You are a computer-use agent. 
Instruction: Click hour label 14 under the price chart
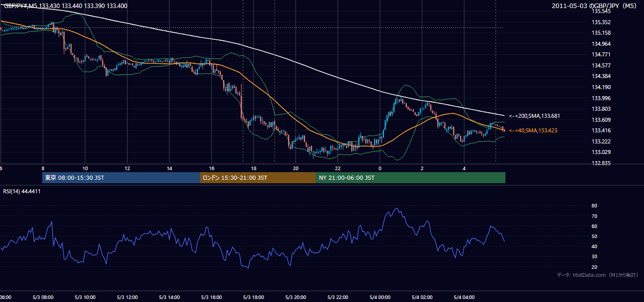tap(169, 169)
